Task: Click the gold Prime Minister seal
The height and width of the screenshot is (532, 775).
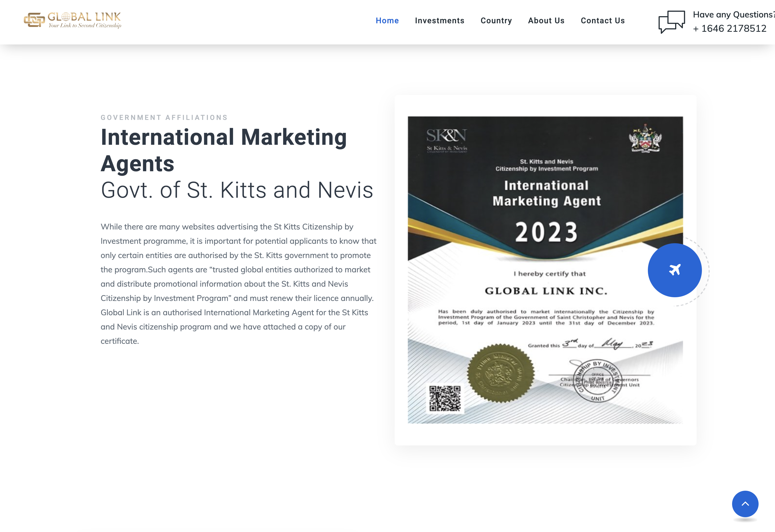Action: [x=500, y=373]
